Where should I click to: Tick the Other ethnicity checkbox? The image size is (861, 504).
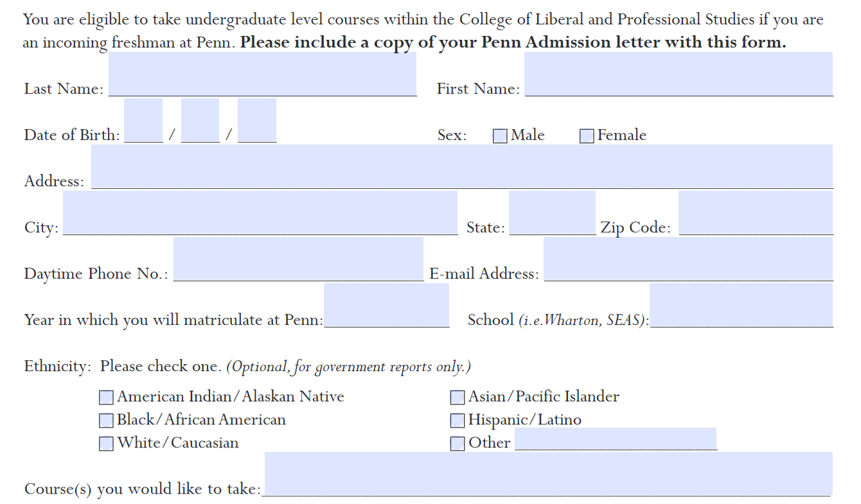pos(457,444)
